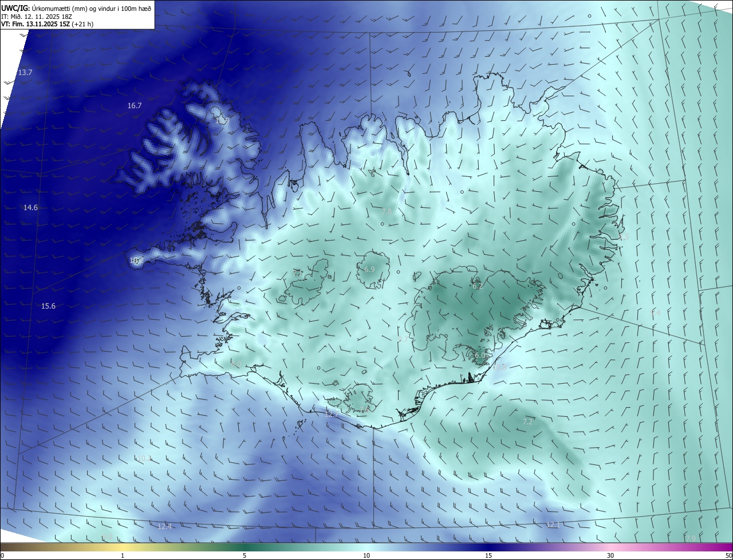Click the 14.6 value label

click(30, 208)
